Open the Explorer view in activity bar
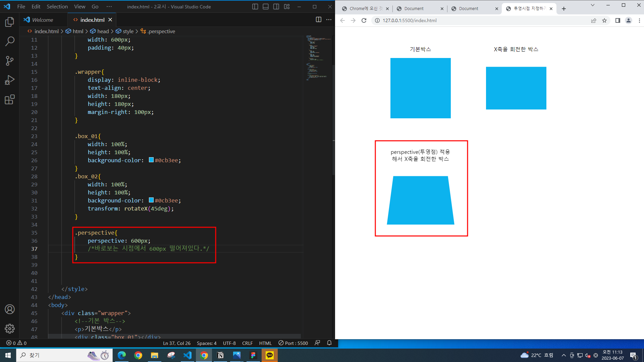 point(10,22)
